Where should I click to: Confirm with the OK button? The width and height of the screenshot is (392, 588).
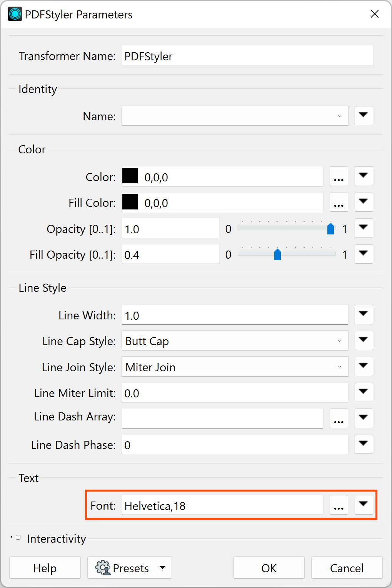pos(269,568)
